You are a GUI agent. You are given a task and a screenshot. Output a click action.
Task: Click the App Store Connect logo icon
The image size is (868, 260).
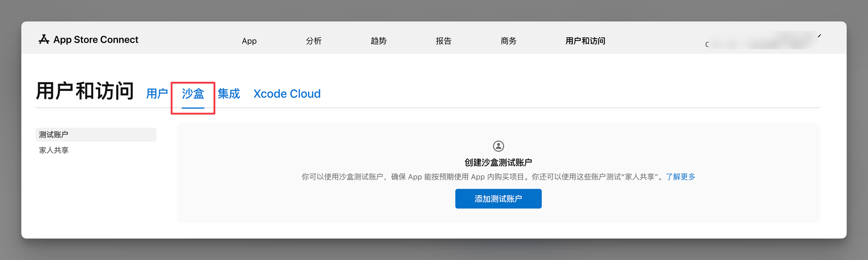tap(44, 40)
